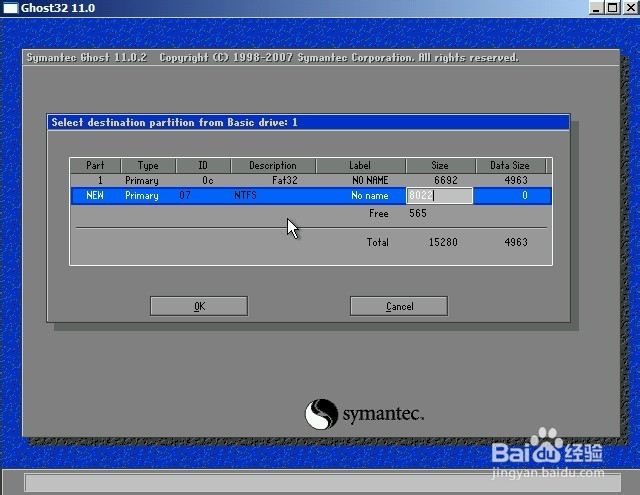Click the Cancel button

point(399,306)
